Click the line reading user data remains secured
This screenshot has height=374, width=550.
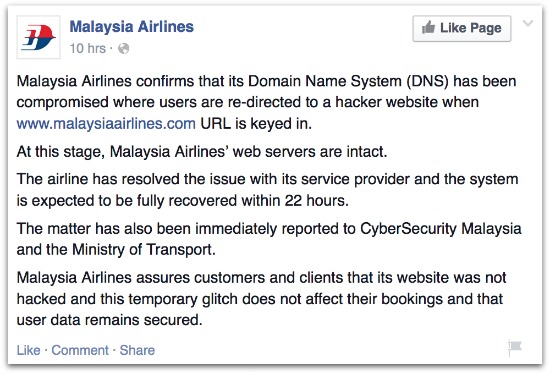[x=109, y=320]
